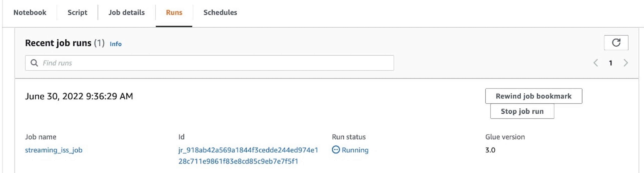The height and width of the screenshot is (173, 644).
Task: Open the Info link
Action: 116,44
